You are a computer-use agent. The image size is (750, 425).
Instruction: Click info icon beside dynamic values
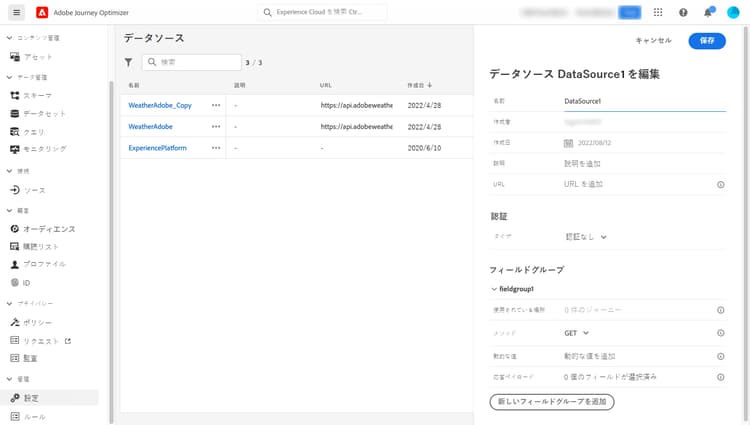pos(720,356)
